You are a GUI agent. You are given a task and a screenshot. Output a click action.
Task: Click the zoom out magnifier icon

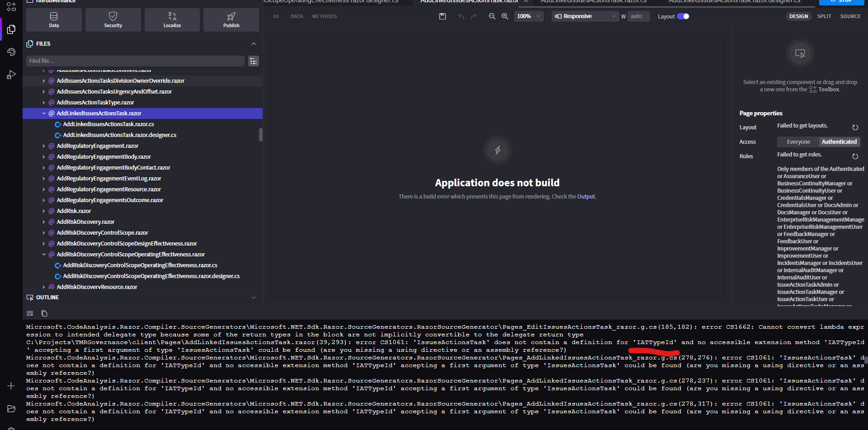point(492,16)
